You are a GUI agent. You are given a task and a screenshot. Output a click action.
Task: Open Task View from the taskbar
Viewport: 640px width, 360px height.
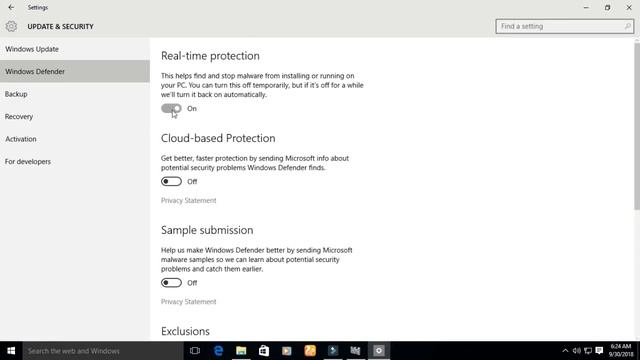[195, 351]
